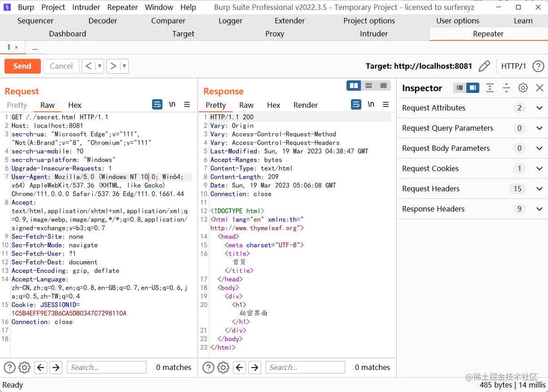The width and height of the screenshot is (548, 392).
Task: Toggle request non-printable chars \n button
Action: [172, 104]
